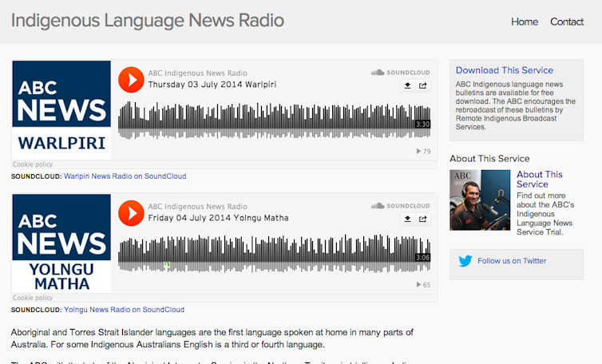
Task: Download the Yolngu Matha track using the download icon
Action: [408, 219]
